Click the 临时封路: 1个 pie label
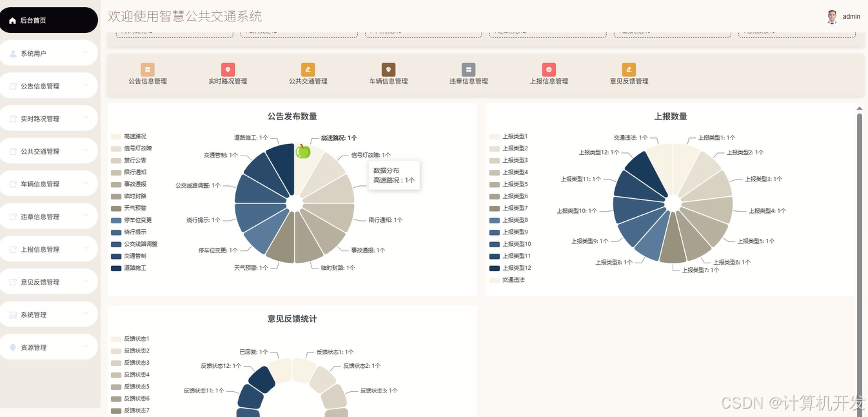Viewport: 868px width, 417px height. click(338, 268)
